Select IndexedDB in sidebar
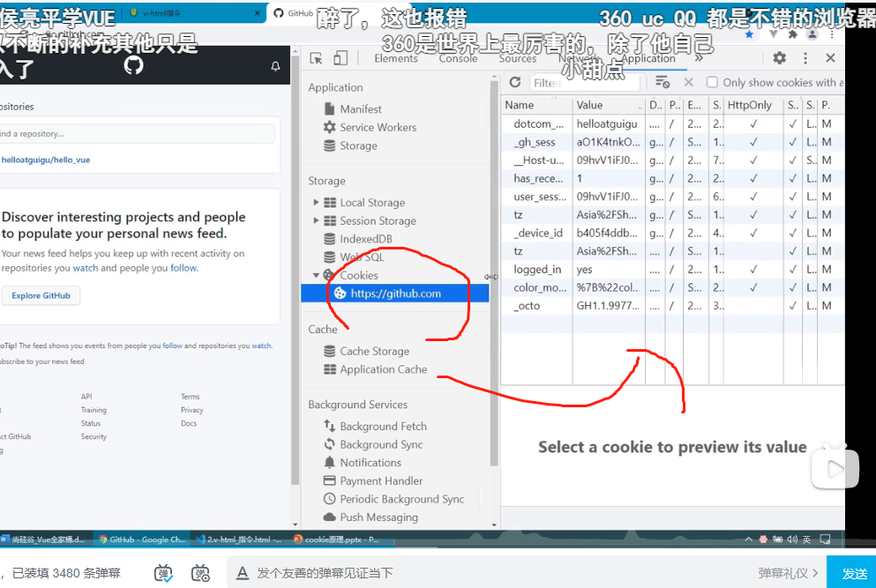The height and width of the screenshot is (588, 876). [357, 239]
